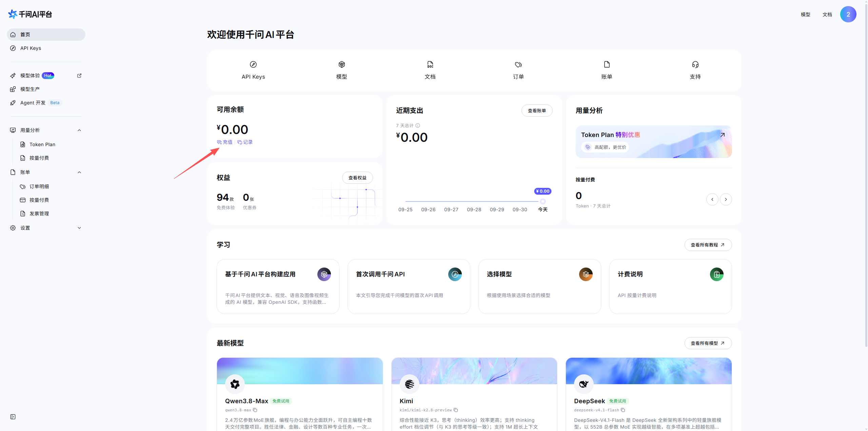The width and height of the screenshot is (868, 431).
Task: Open the Kimi model card thumbnail
Action: [474, 371]
